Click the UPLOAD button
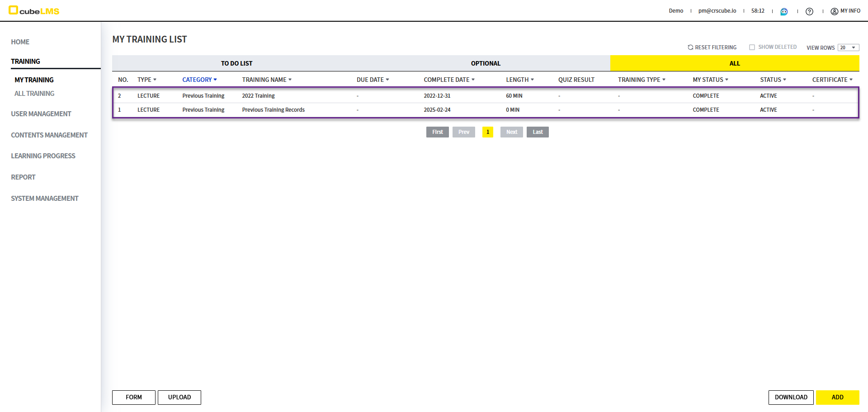Screen dimensions: 868x412 coord(179,397)
